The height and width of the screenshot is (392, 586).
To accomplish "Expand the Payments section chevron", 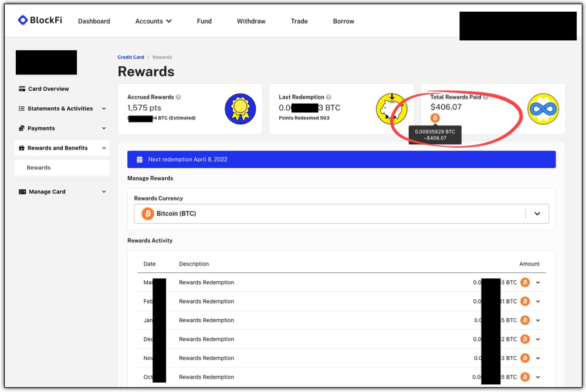I will (104, 128).
